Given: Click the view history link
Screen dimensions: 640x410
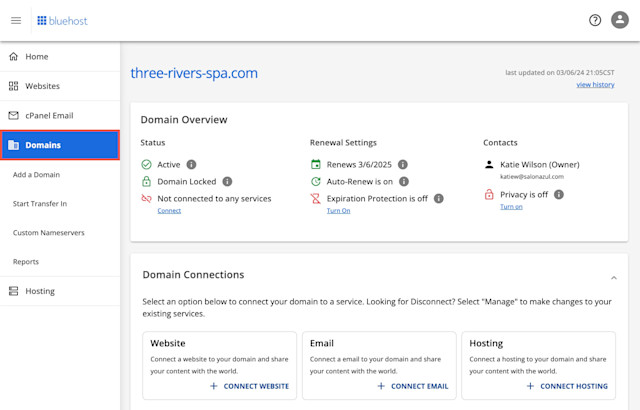Looking at the screenshot, I should pyautogui.click(x=595, y=84).
